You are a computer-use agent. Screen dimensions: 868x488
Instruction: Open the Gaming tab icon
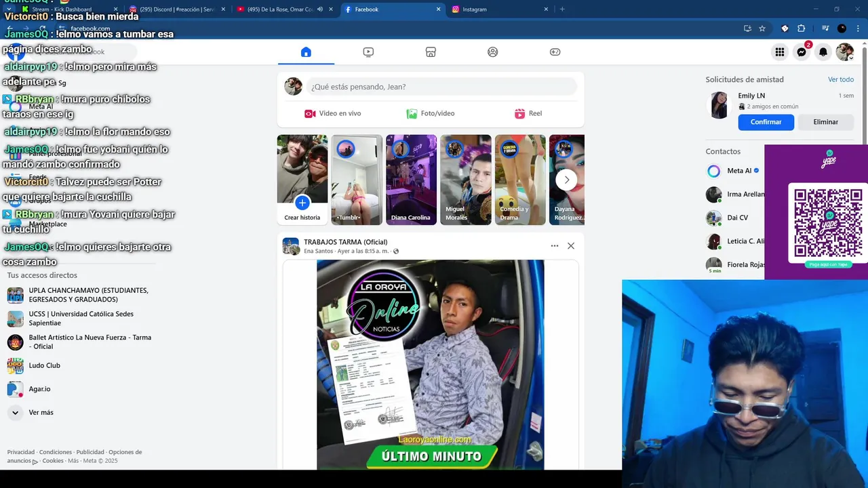click(x=555, y=52)
